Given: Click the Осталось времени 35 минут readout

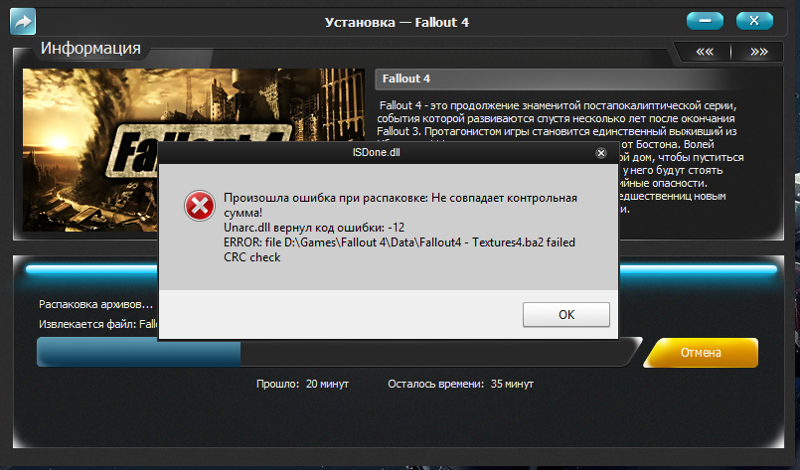Looking at the screenshot, I should point(461,384).
